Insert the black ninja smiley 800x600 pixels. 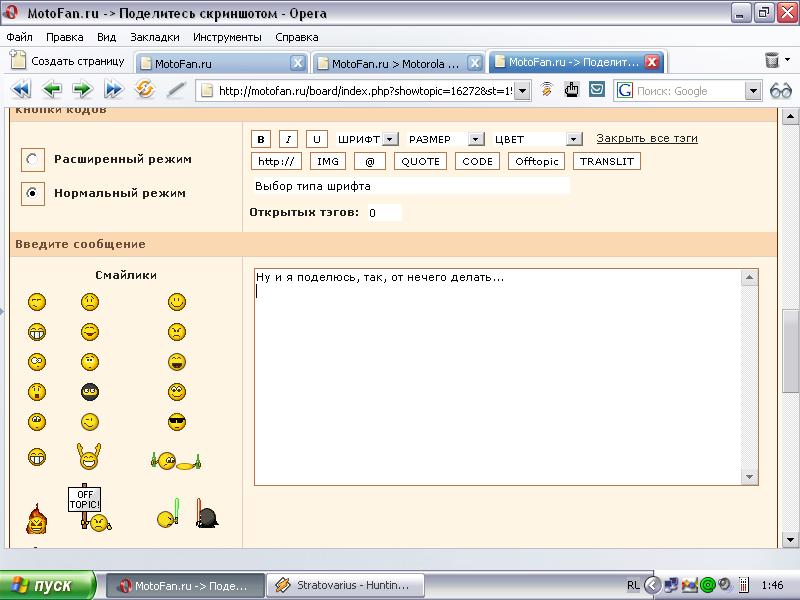click(x=90, y=392)
